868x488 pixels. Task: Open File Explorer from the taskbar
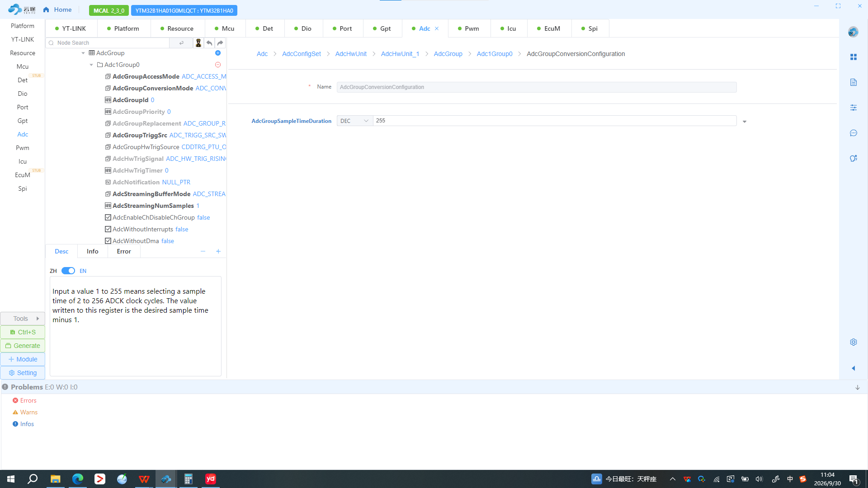pos(55,479)
